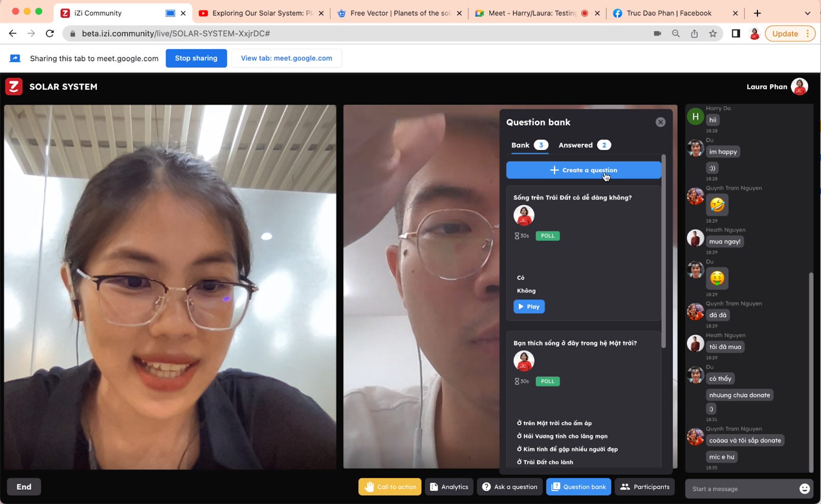
Task: Click the browser back arrow
Action: click(13, 33)
